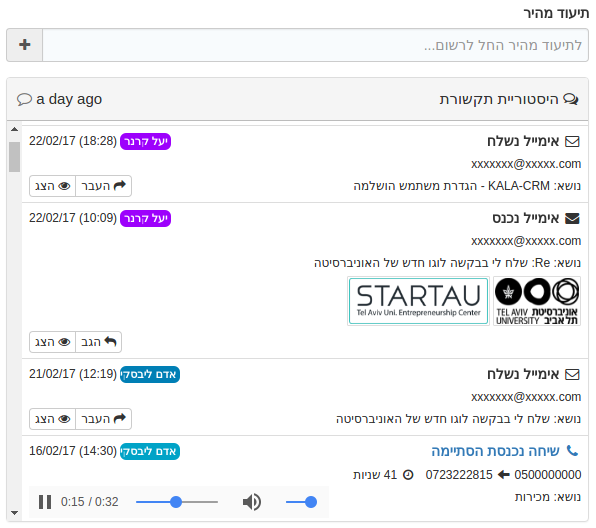Show the 22/02/17 18:28 sent email
596x528 pixels.
click(52, 186)
